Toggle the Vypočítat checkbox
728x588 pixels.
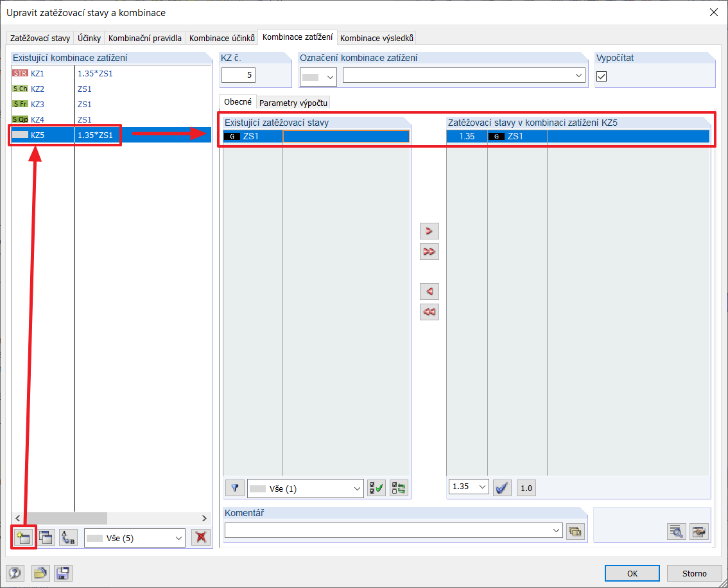click(x=602, y=76)
